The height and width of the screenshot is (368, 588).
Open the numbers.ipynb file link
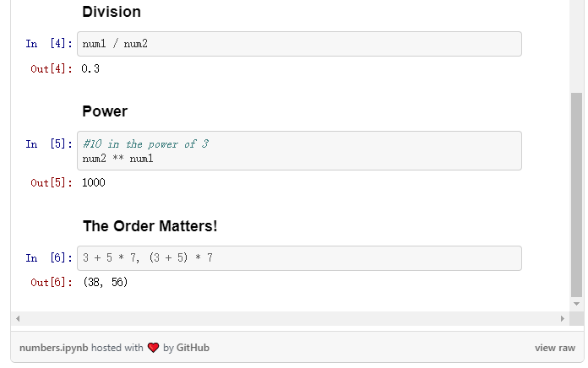[x=52, y=348]
